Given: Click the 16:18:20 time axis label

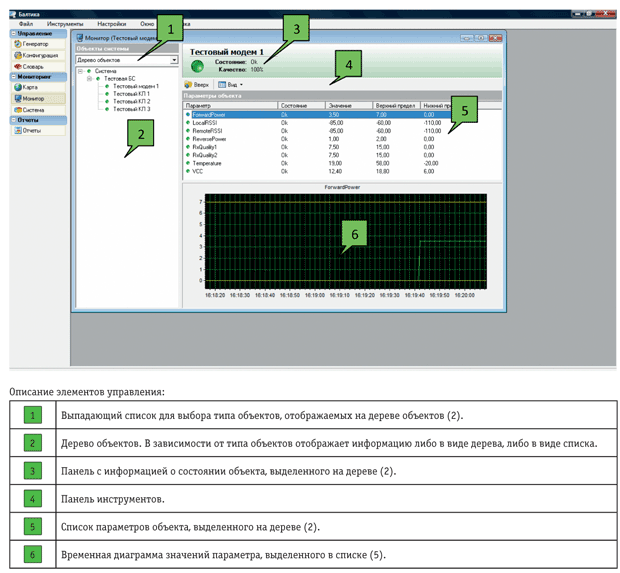Looking at the screenshot, I should pos(215,295).
